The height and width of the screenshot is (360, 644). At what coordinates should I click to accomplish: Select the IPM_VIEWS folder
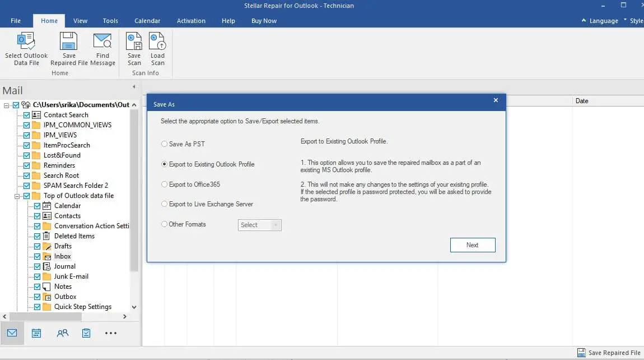60,135
